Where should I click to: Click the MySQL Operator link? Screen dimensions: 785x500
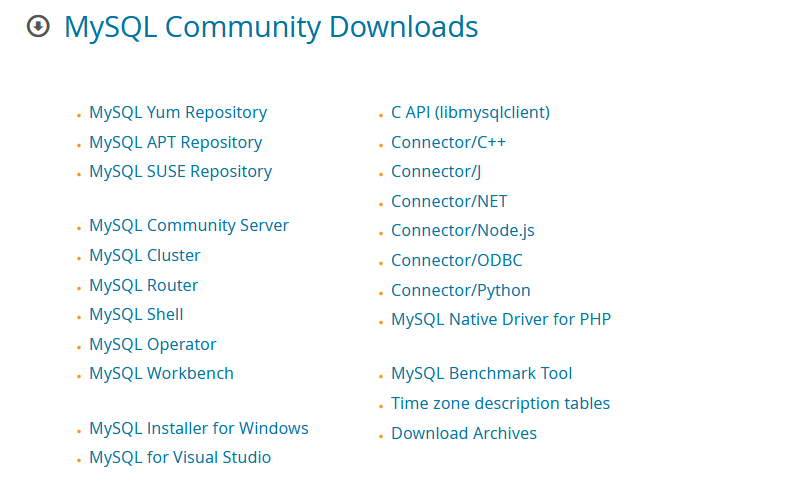pyautogui.click(x=153, y=344)
